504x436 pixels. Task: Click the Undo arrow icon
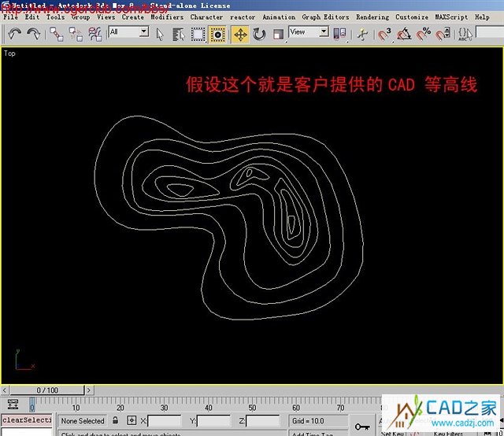pos(14,33)
